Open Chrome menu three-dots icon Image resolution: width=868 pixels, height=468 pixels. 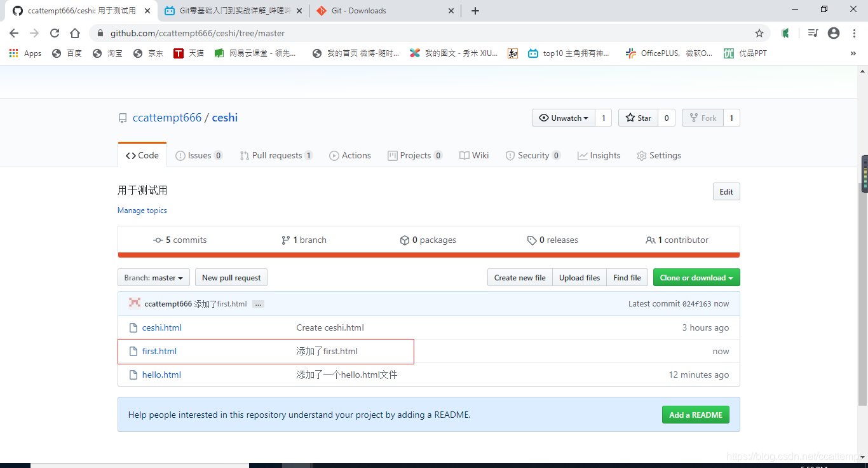coord(854,33)
